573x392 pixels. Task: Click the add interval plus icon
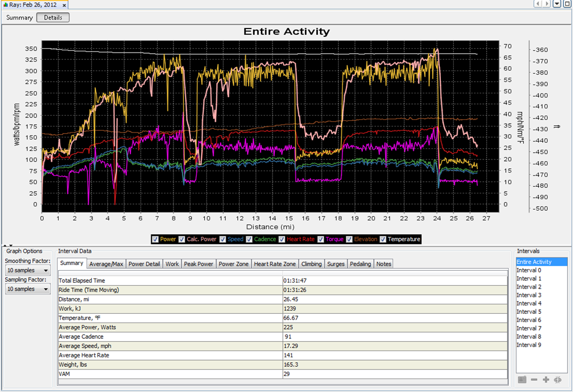click(x=546, y=380)
